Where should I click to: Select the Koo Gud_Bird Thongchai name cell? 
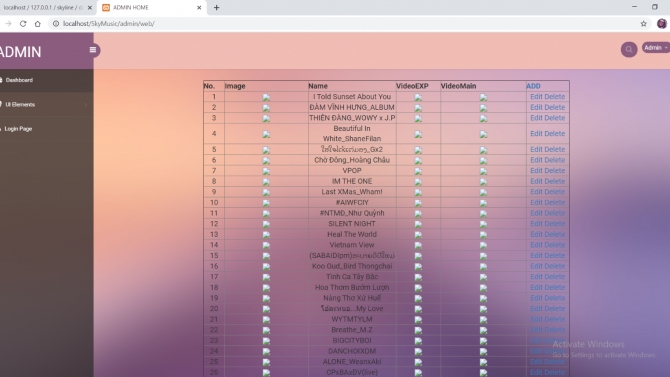click(352, 266)
